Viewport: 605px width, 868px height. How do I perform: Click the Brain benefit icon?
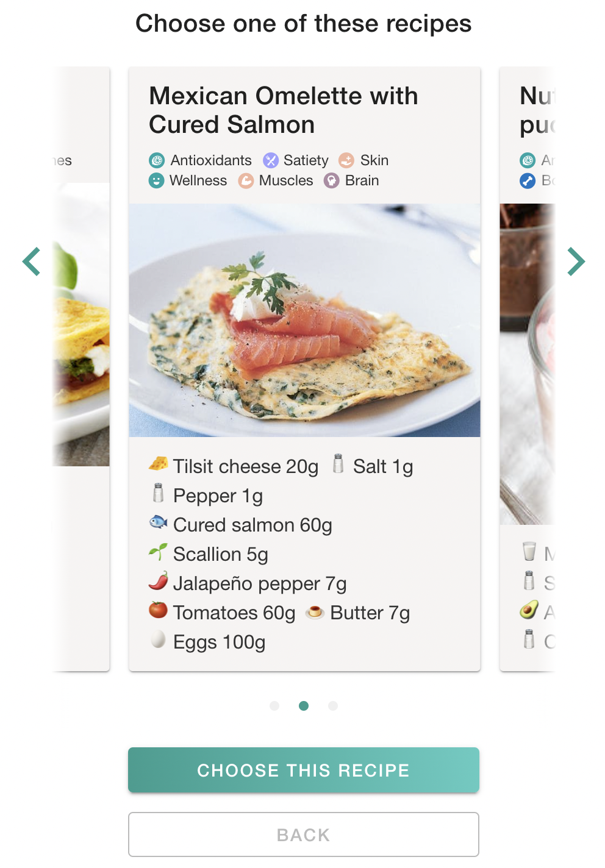[331, 180]
